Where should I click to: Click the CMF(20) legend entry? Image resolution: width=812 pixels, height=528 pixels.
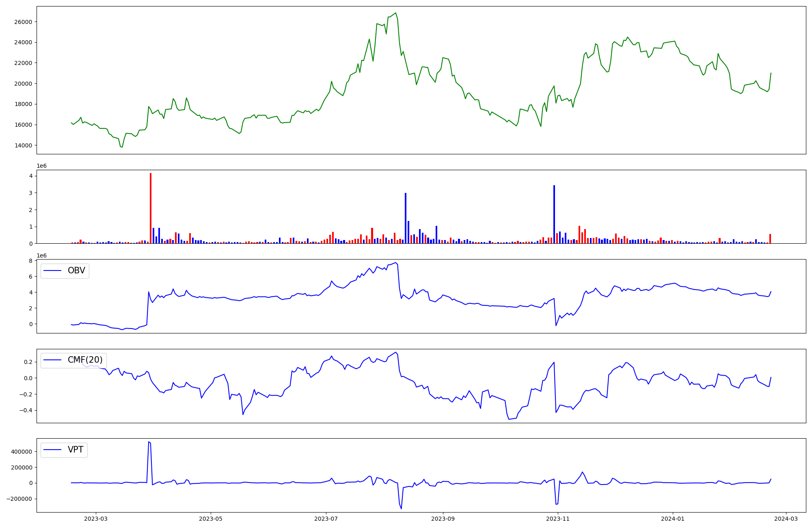click(85, 360)
